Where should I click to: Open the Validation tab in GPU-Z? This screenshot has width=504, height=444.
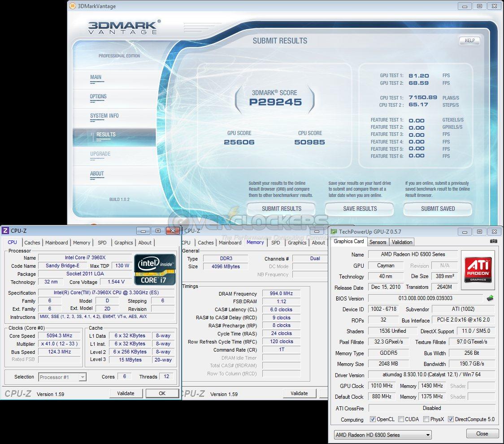[x=402, y=242]
